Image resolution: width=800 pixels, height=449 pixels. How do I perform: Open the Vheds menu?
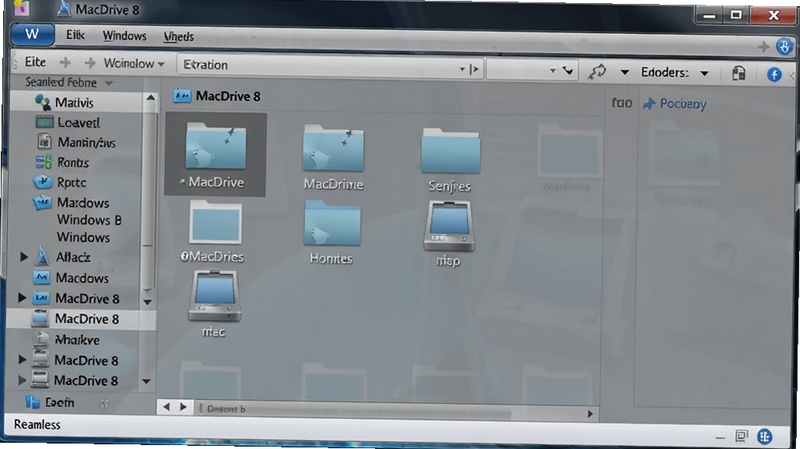point(179,37)
